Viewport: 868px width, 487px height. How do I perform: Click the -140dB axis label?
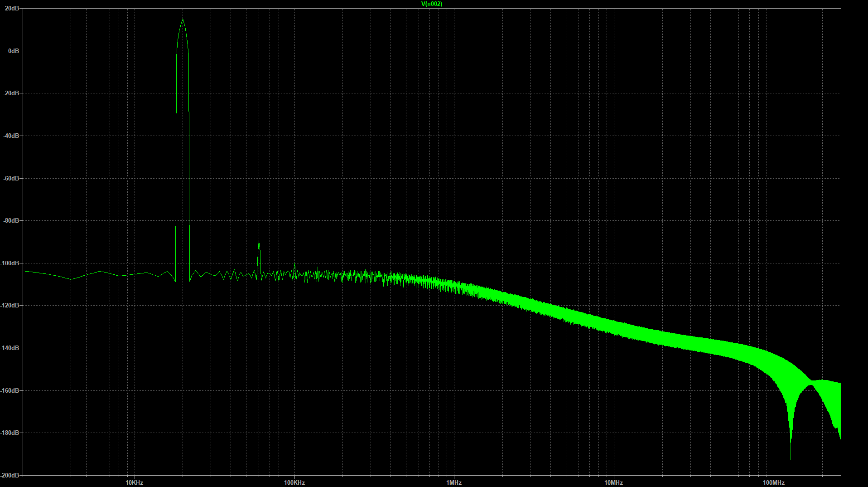click(10, 348)
